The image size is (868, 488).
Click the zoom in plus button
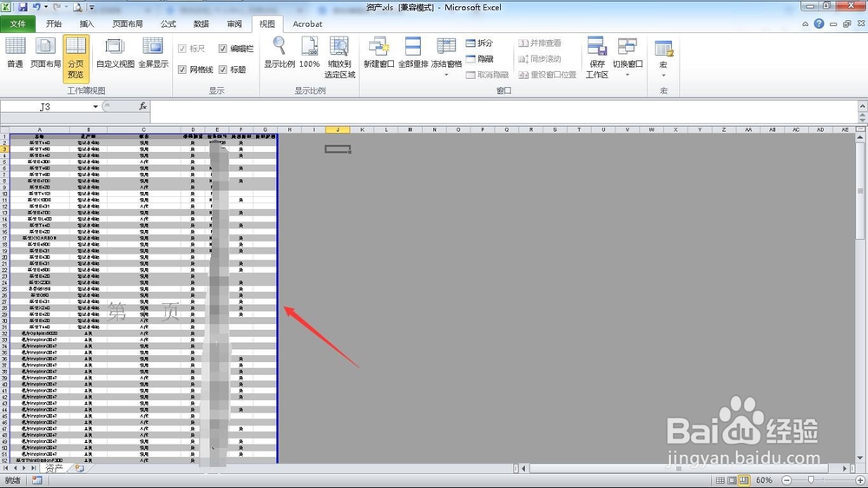tap(859, 480)
